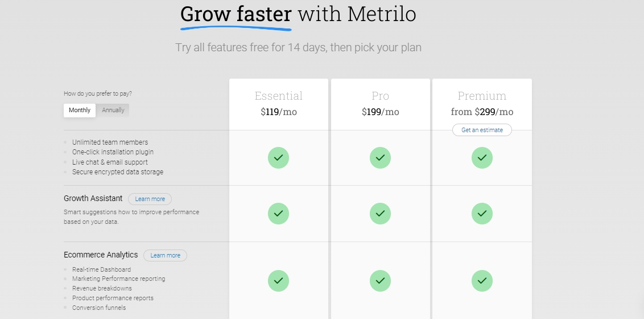Click Essential plan Growth Assistant checkmark
This screenshot has height=319, width=644.
pyautogui.click(x=278, y=214)
